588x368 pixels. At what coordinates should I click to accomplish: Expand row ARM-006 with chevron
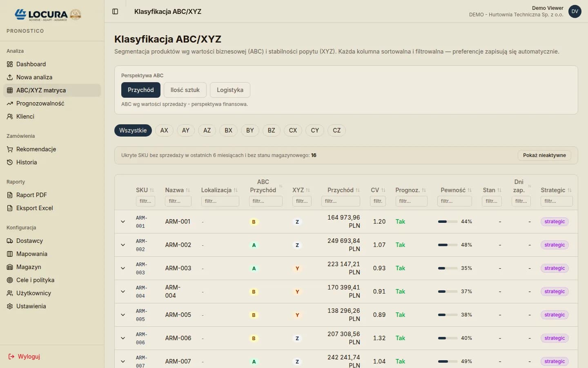(x=123, y=338)
